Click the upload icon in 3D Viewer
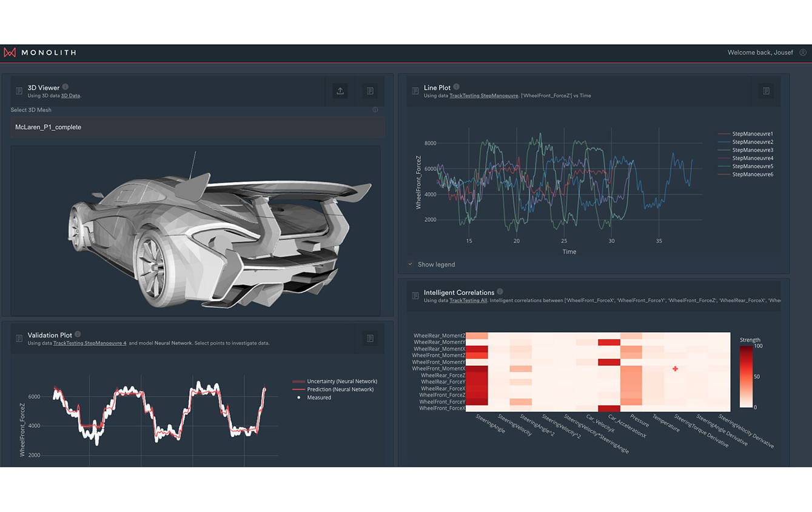 (340, 91)
